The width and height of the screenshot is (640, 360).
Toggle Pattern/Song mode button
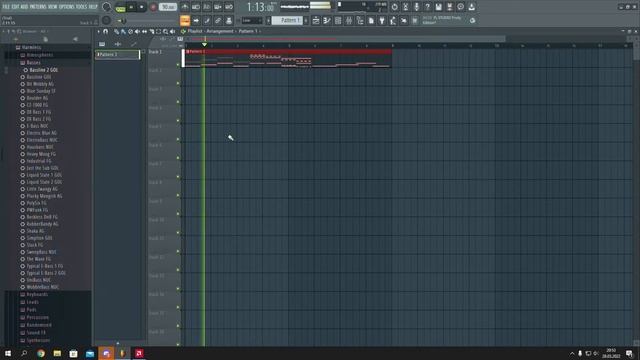120,7
